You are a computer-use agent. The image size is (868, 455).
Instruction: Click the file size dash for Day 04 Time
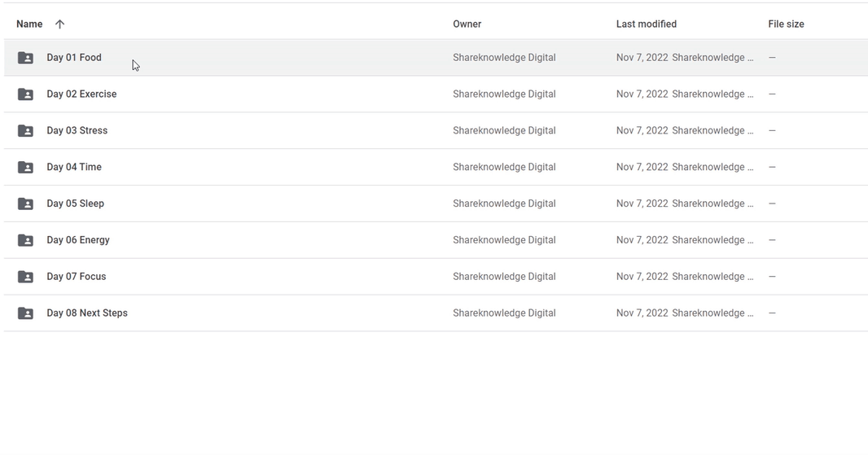(772, 167)
